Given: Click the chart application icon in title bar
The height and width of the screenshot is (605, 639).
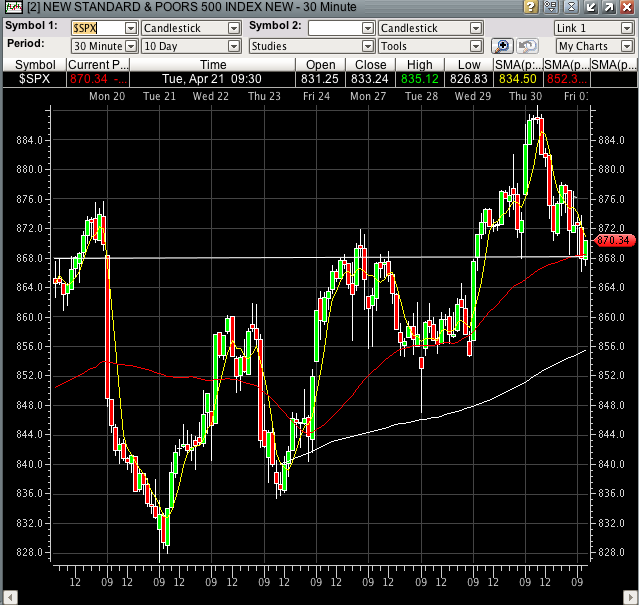Looking at the screenshot, I should pyautogui.click(x=11, y=8).
